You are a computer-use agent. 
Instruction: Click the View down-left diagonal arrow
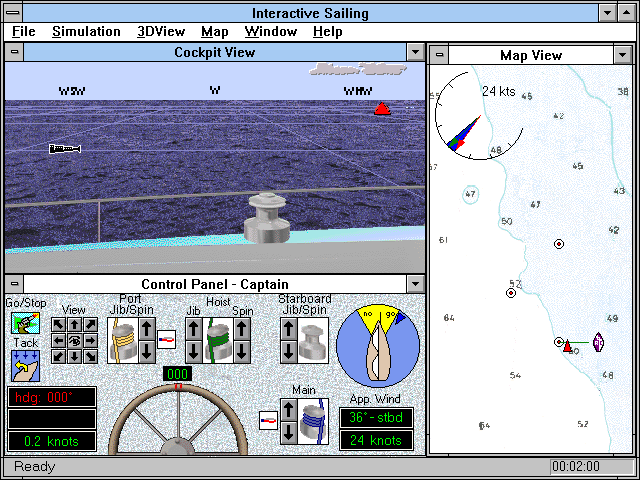58,356
